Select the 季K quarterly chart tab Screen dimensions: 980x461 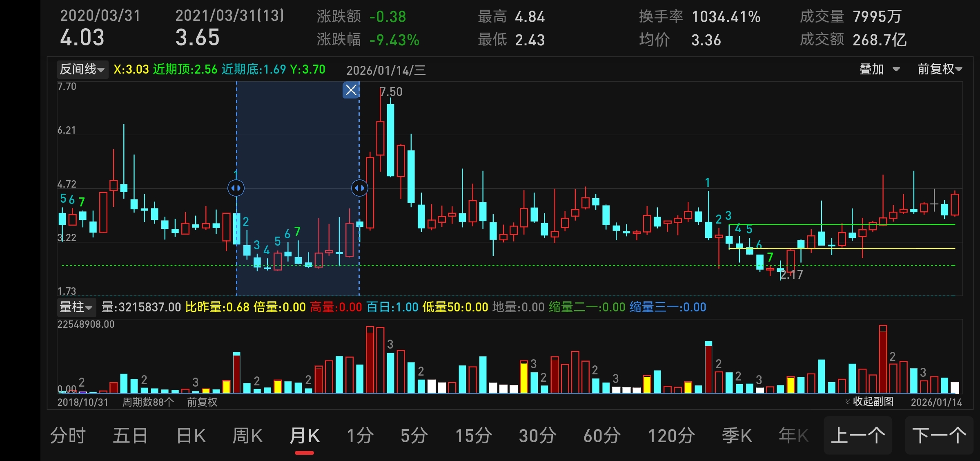pos(737,435)
